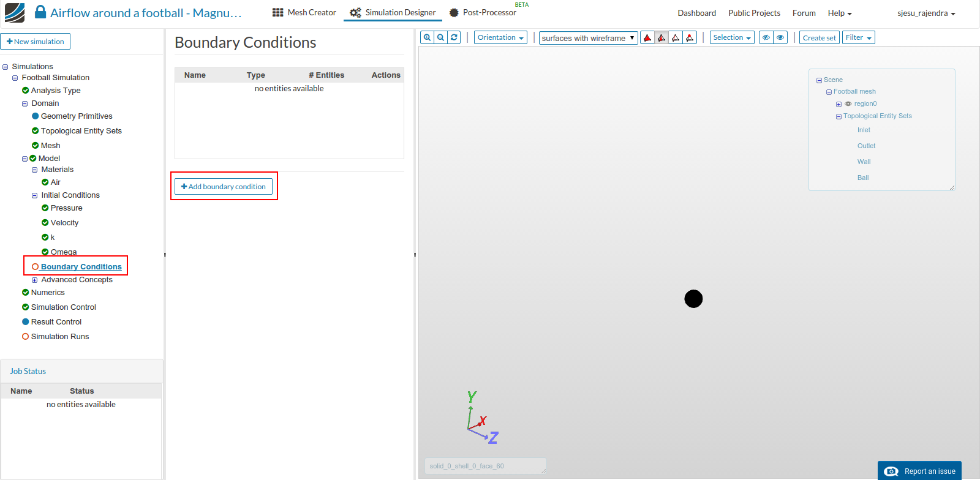Open the render mode select box
The width and height of the screenshot is (980, 480).
[588, 38]
